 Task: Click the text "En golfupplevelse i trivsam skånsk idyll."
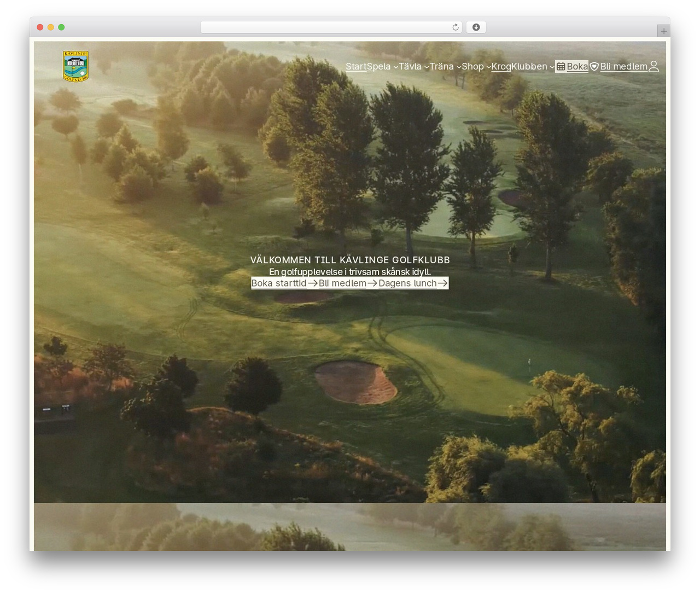(x=350, y=272)
